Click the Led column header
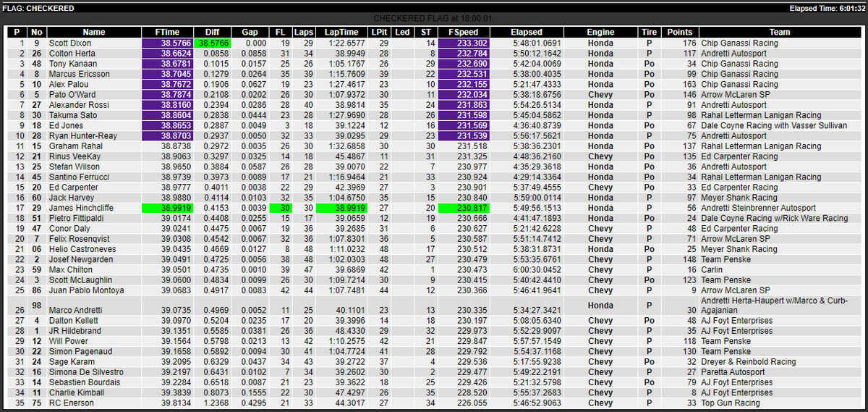Screen dimensions: 868x412 click(403, 33)
